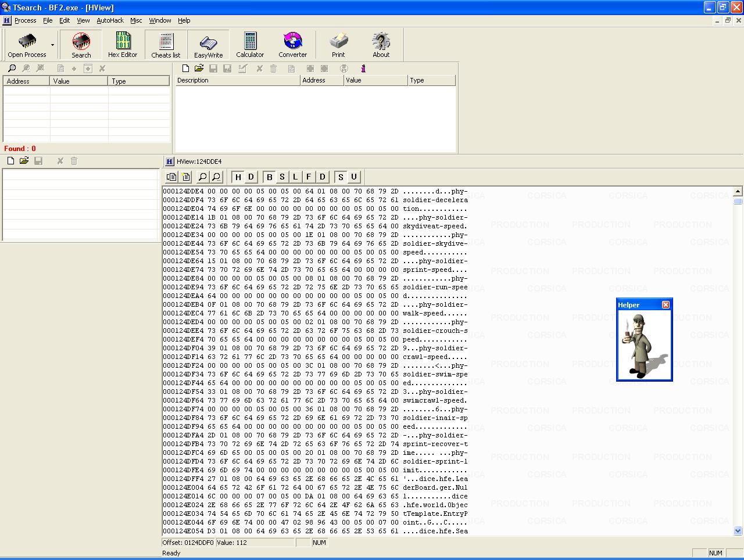The height and width of the screenshot is (560, 744).
Task: Toggle the D double button after F
Action: [322, 177]
